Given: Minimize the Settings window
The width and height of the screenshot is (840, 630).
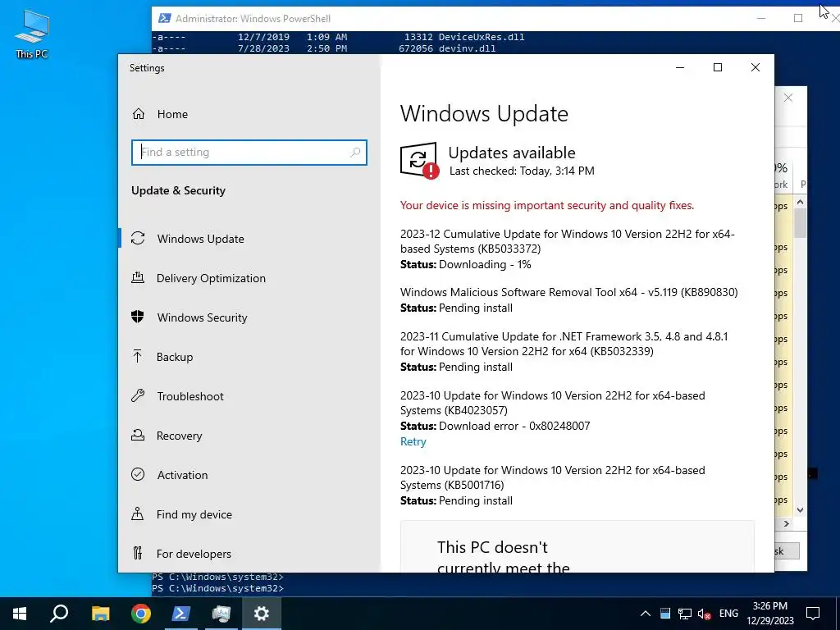Looking at the screenshot, I should [x=680, y=67].
